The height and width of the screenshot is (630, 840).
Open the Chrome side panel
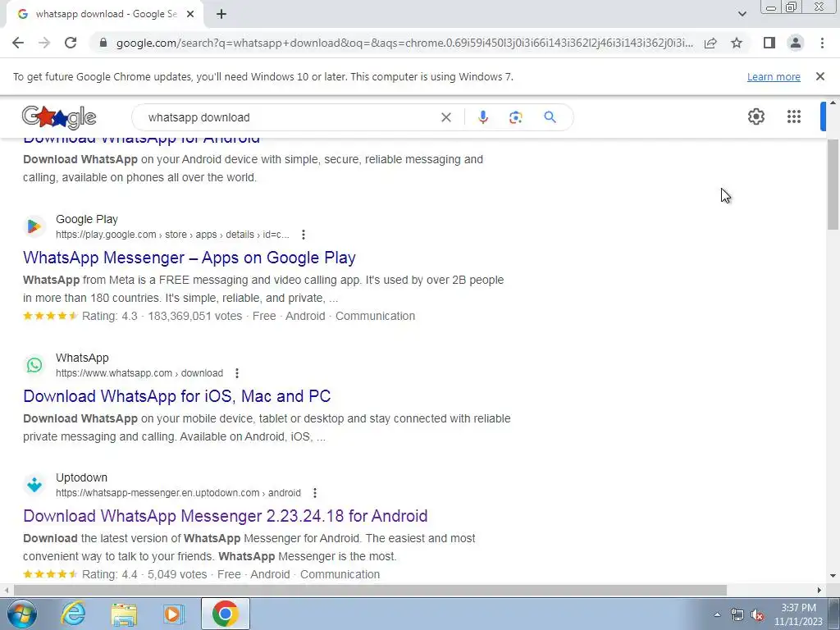(x=769, y=43)
